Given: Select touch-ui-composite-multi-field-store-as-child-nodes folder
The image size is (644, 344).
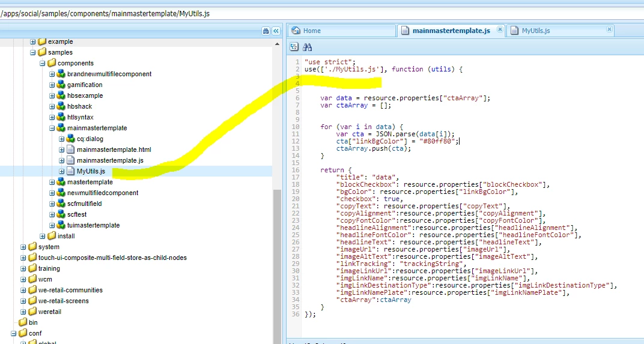Looking at the screenshot, I should tap(112, 258).
